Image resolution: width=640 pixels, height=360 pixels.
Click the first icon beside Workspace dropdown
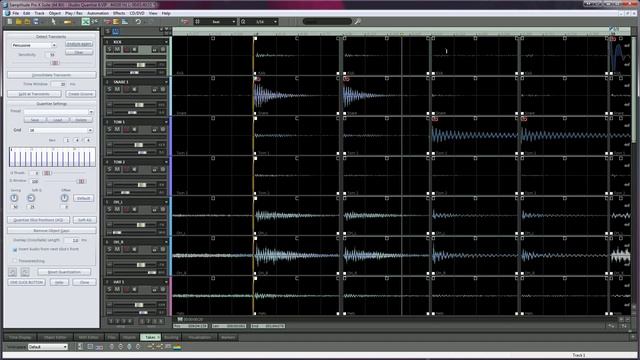coord(80,347)
